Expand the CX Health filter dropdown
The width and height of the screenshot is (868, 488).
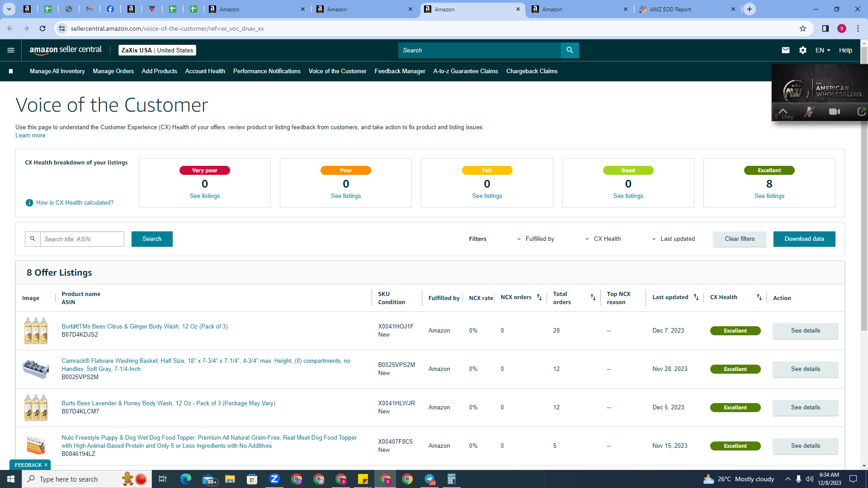coord(603,239)
